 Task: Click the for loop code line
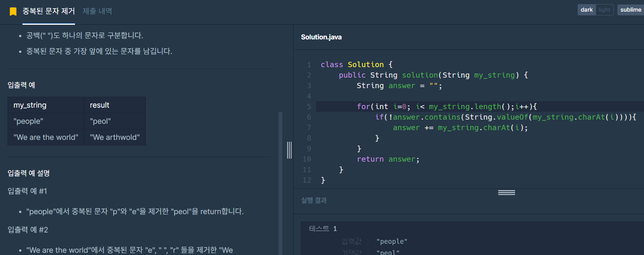pyautogui.click(x=447, y=106)
